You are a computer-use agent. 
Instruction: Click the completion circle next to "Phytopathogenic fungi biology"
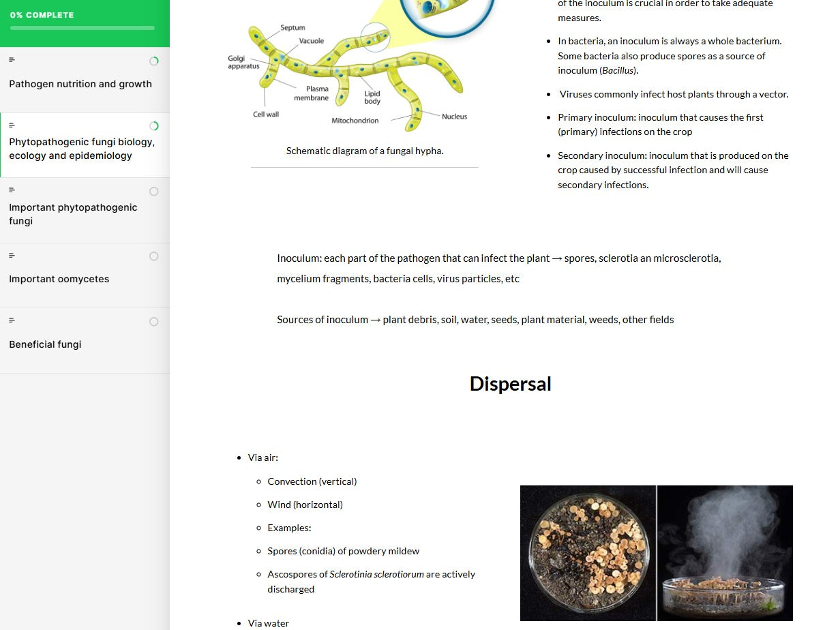point(154,125)
